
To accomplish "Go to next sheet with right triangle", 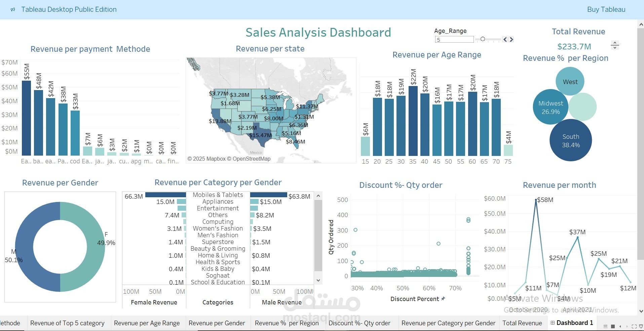I will (627, 326).
